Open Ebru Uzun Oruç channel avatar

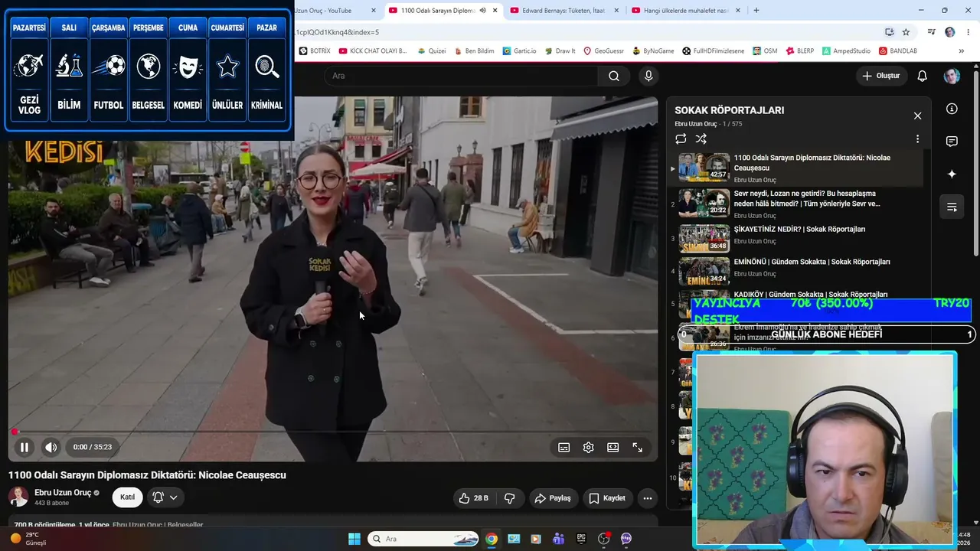18,497
